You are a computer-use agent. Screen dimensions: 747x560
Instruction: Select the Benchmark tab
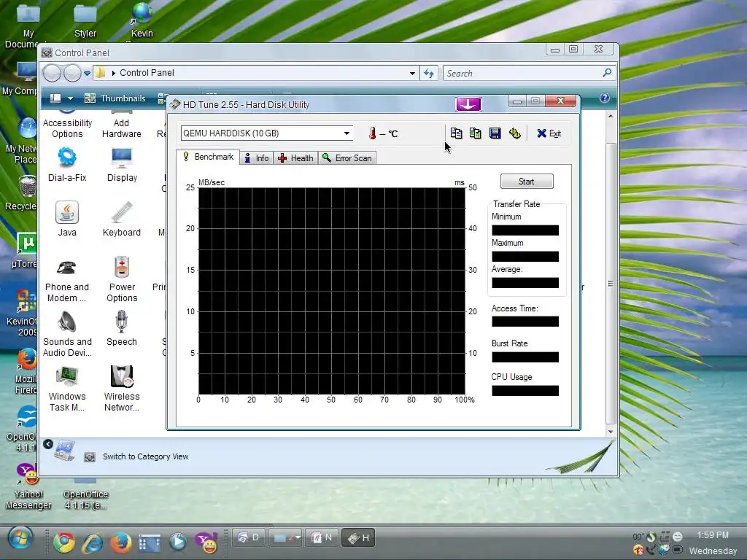point(208,157)
